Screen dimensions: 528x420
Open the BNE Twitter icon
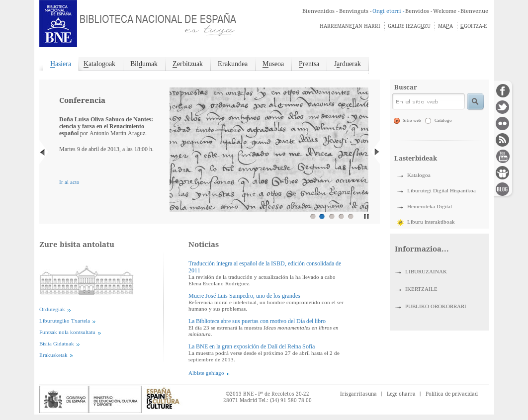503,107
